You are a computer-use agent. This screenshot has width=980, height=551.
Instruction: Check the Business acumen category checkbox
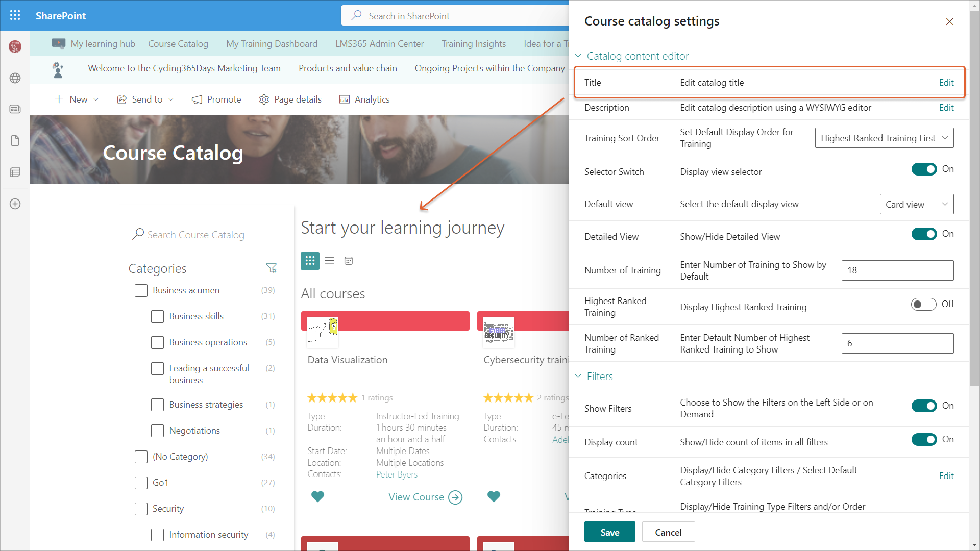(141, 290)
